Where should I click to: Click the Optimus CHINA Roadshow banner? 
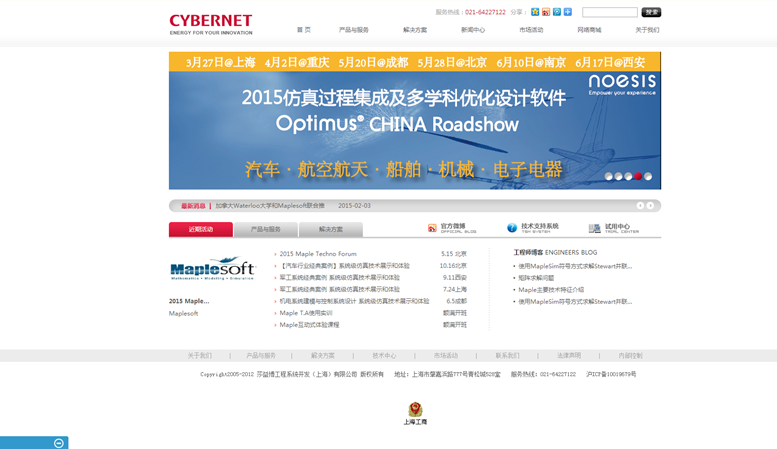(415, 120)
